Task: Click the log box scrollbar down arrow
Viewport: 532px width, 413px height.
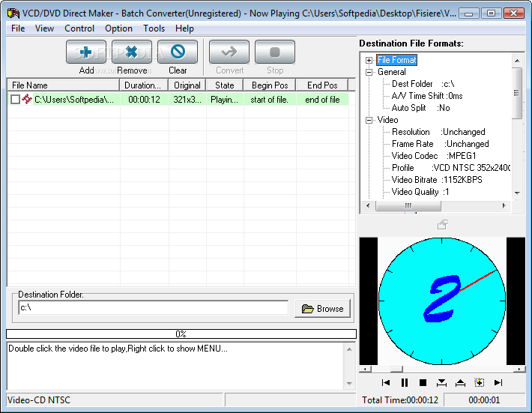Action: coord(349,384)
